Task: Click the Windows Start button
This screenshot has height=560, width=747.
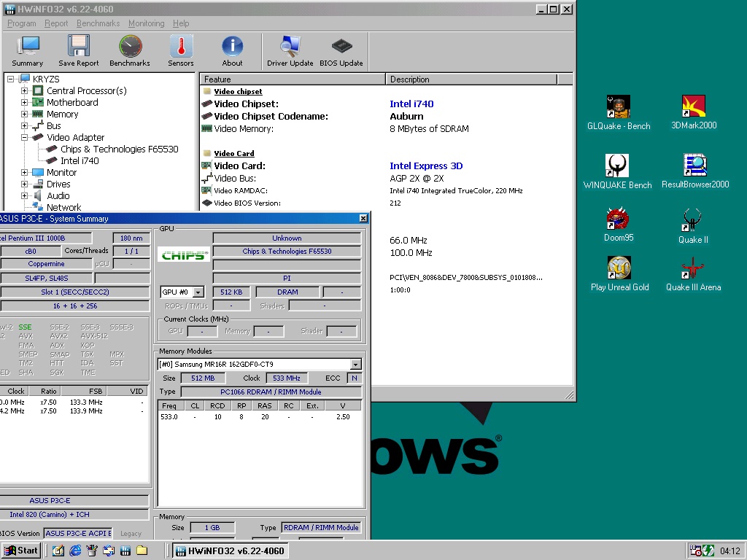Action: (x=21, y=551)
